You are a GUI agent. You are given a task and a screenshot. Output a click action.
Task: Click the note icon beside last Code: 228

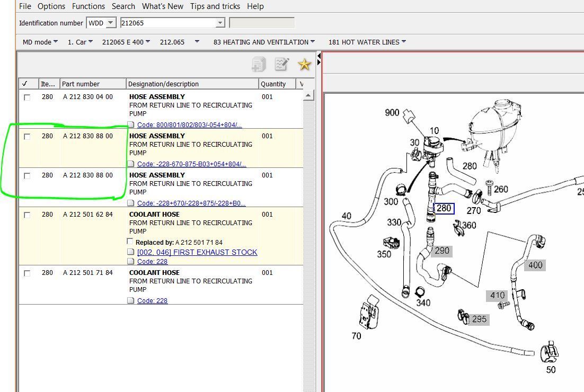pyautogui.click(x=131, y=300)
